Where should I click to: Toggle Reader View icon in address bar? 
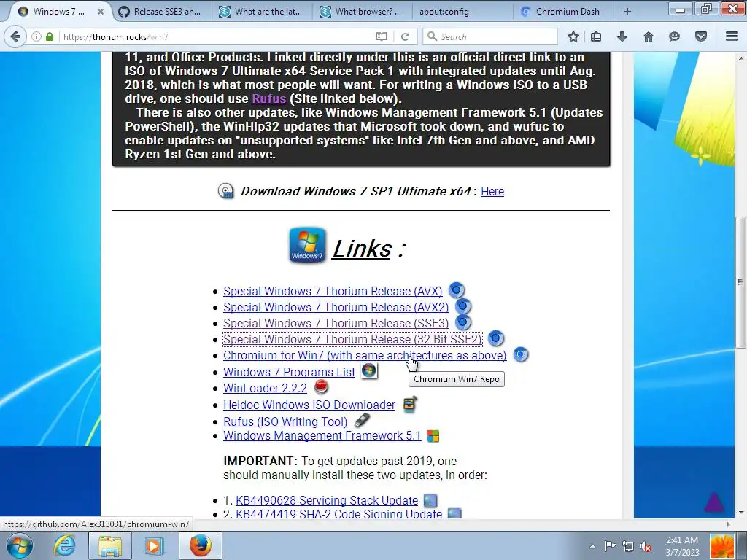(381, 36)
